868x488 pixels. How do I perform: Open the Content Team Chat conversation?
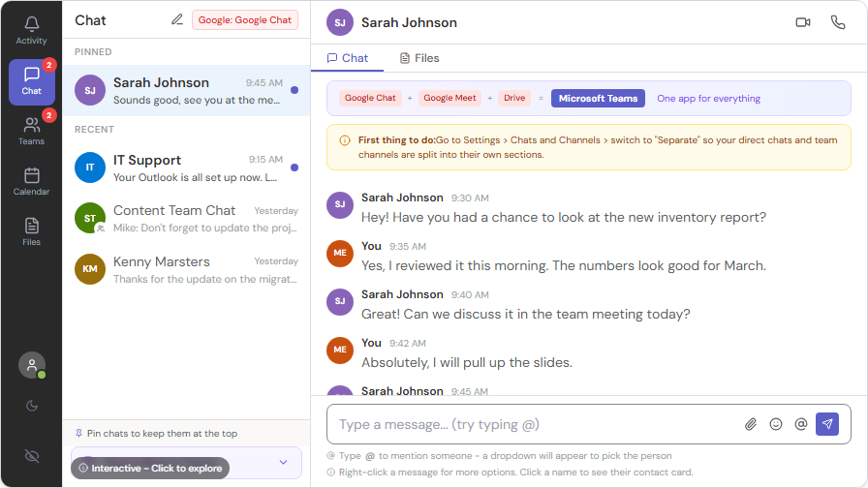[187, 219]
